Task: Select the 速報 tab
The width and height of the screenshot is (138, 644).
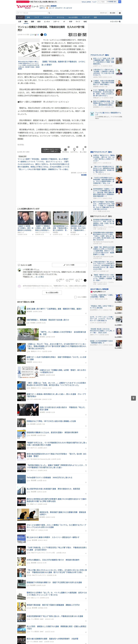Action: point(28,17)
